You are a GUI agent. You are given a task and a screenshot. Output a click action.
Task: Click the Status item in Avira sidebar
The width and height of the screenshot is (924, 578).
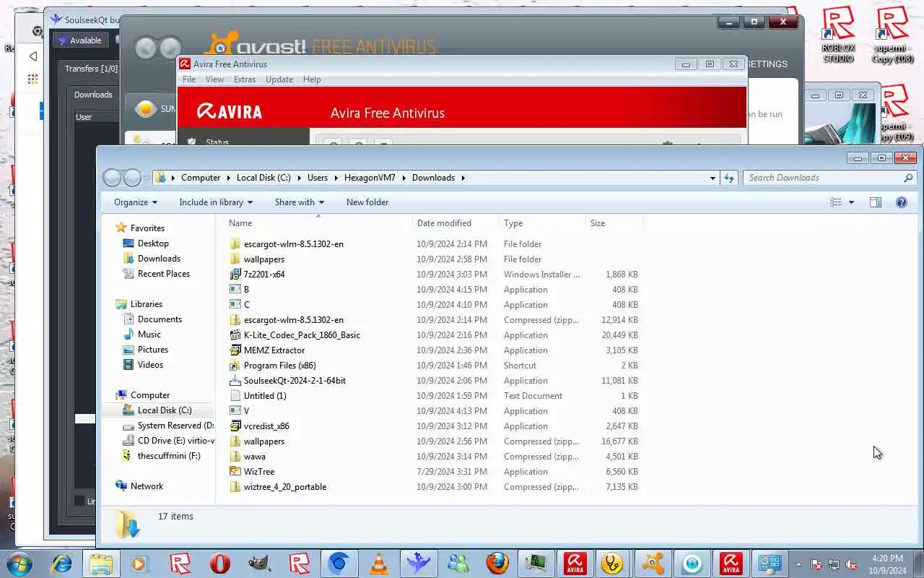coord(217,143)
